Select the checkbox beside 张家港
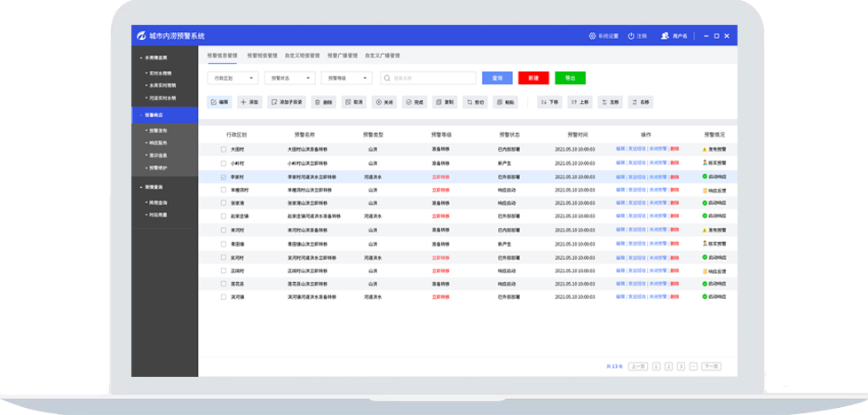868x415 pixels. pyautogui.click(x=224, y=203)
